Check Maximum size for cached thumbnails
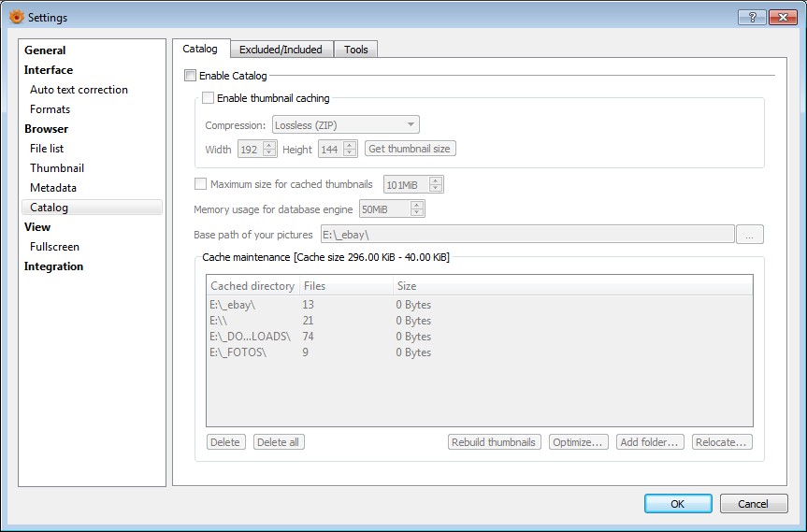 200,183
